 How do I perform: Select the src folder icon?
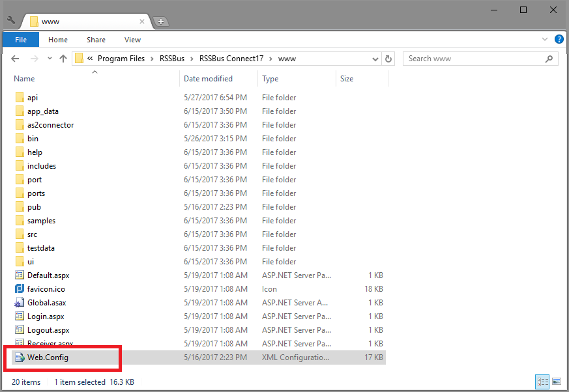click(x=20, y=234)
